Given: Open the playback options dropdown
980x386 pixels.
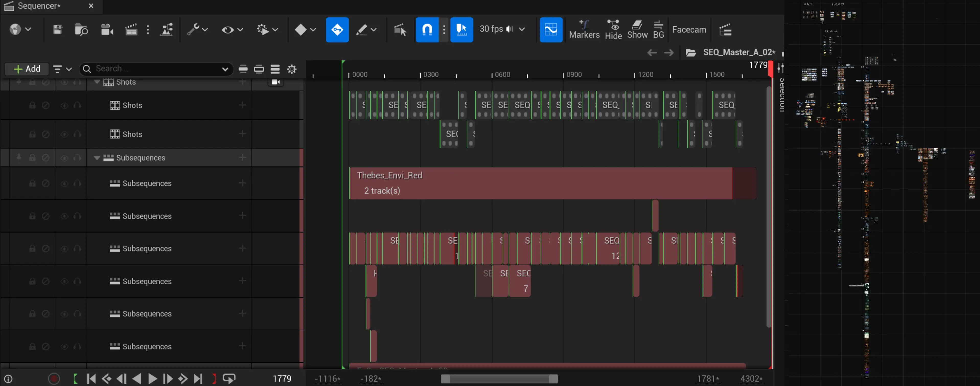Looking at the screenshot, I should coord(268,29).
